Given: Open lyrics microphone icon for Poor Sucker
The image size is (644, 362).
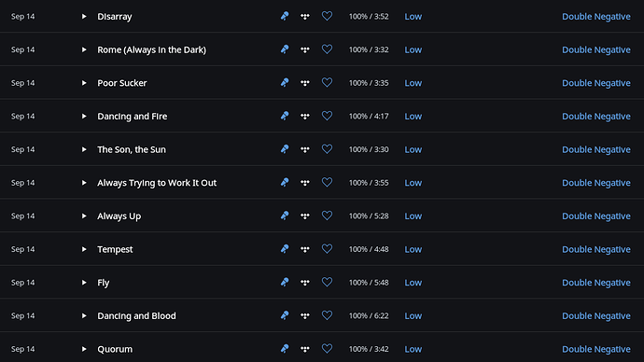Looking at the screenshot, I should pyautogui.click(x=285, y=82).
